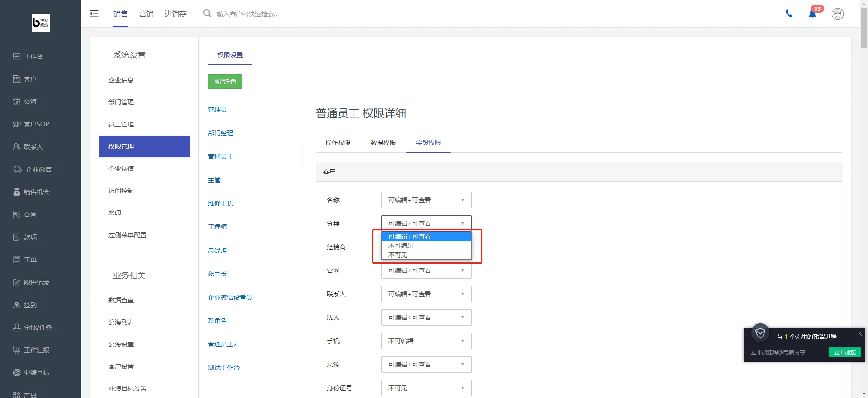Open 公海 icon in sidebar
This screenshot has height=398, width=868.
click(x=17, y=102)
